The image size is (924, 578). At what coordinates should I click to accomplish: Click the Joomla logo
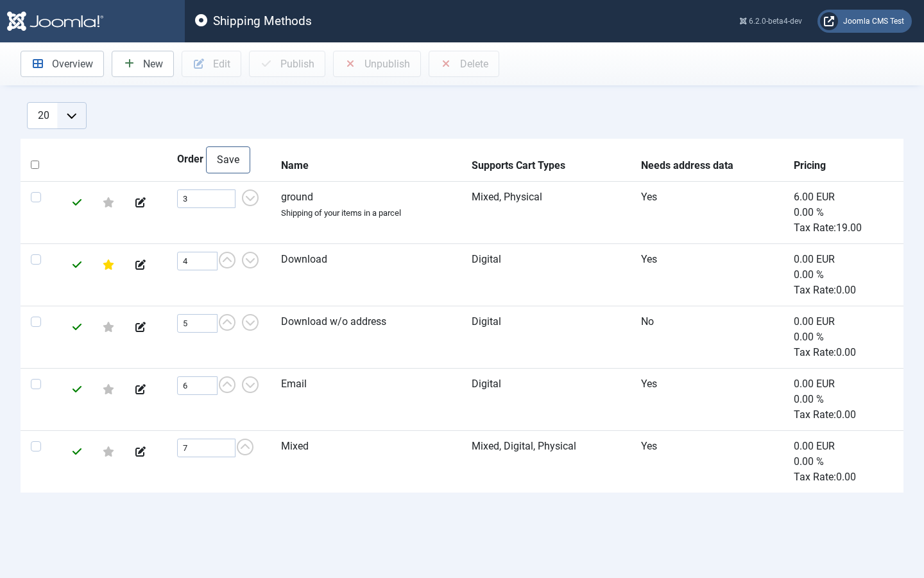tap(55, 21)
